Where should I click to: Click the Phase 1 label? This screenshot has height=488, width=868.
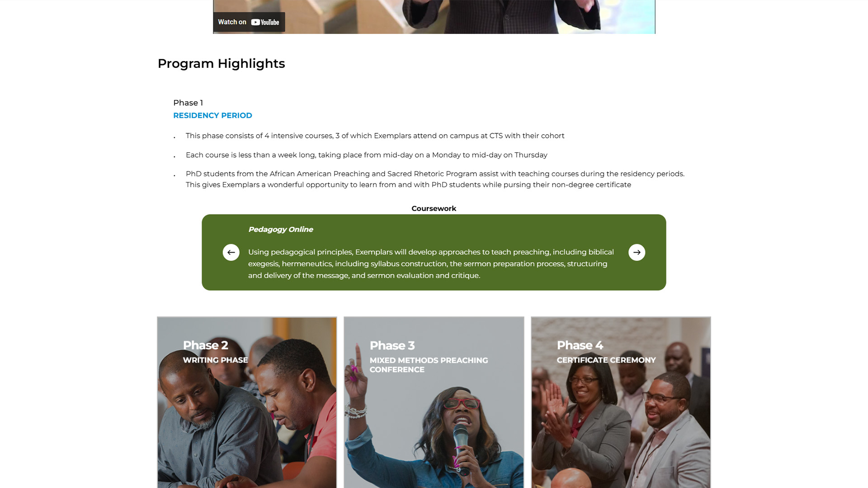(188, 103)
